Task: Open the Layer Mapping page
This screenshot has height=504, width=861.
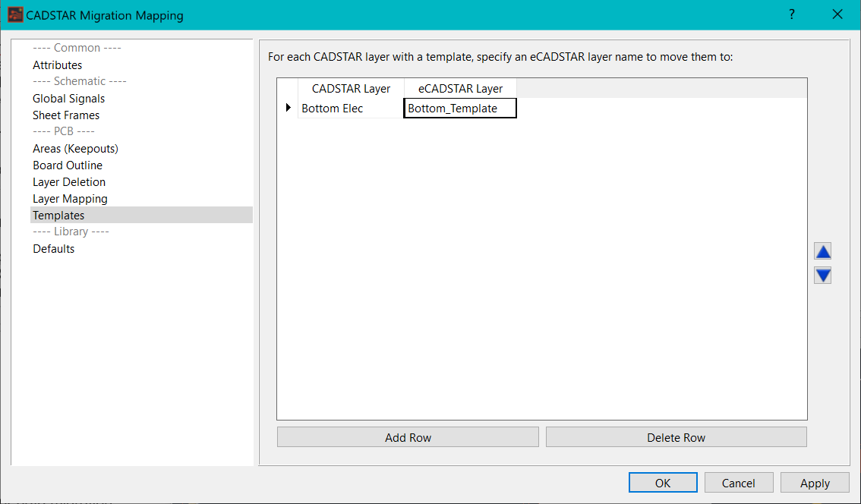Action: (x=70, y=199)
